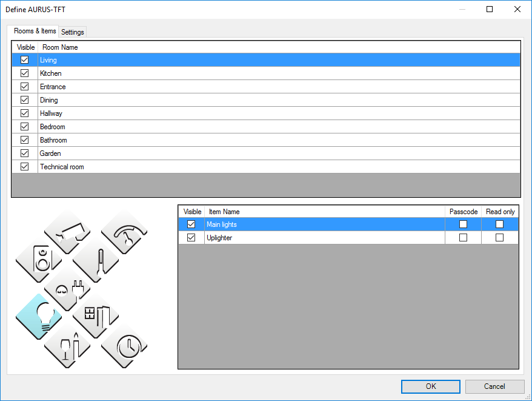This screenshot has width=532, height=401.
Task: Hide the Uplighter item via Visible checkbox
Action: (191, 238)
